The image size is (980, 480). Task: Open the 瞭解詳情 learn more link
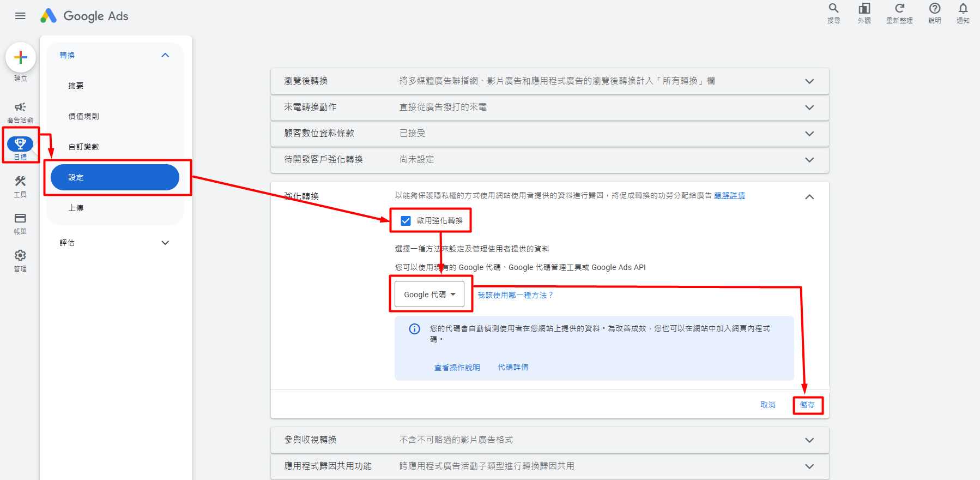tap(729, 195)
